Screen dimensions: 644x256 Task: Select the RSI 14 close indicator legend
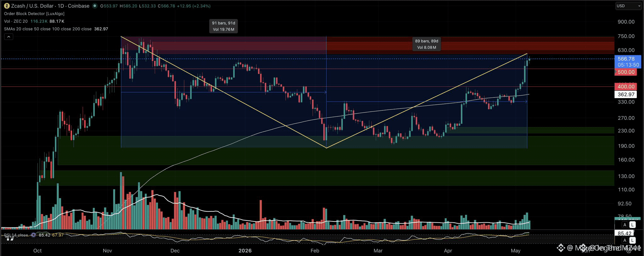pyautogui.click(x=16, y=235)
